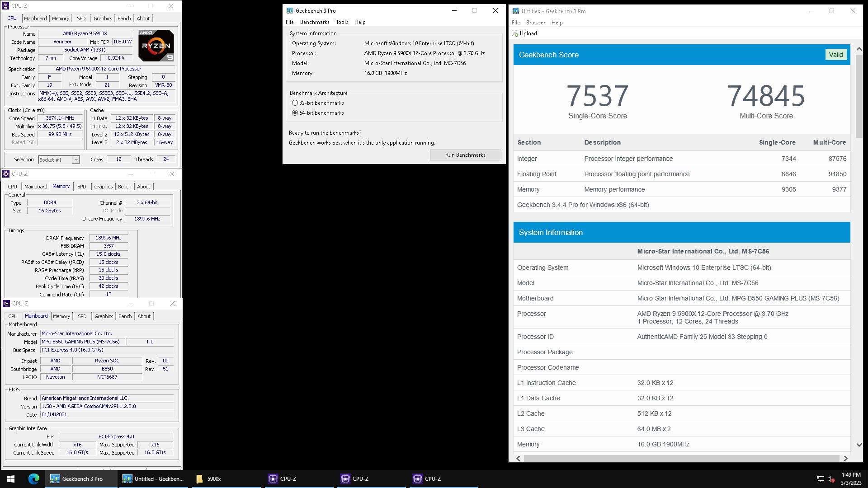Switch to Untitled - Geekbench taskbar item
Viewport: 868px width, 488px height.
tap(153, 479)
